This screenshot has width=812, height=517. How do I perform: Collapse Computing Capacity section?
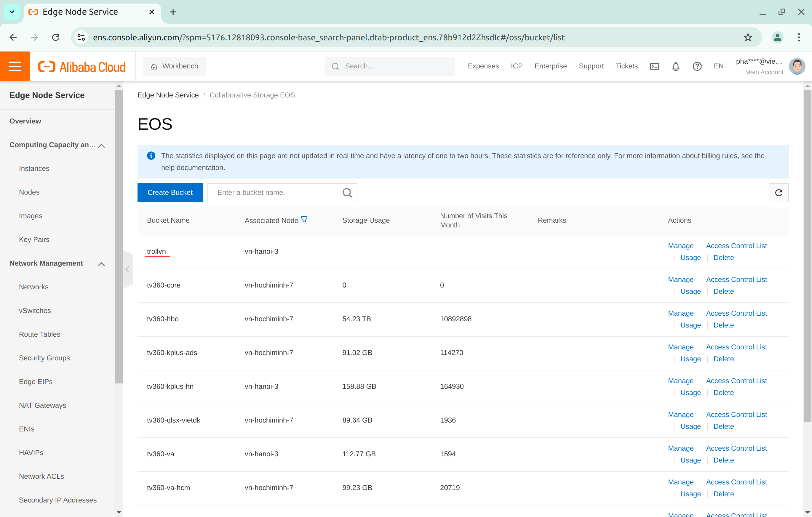tap(101, 145)
